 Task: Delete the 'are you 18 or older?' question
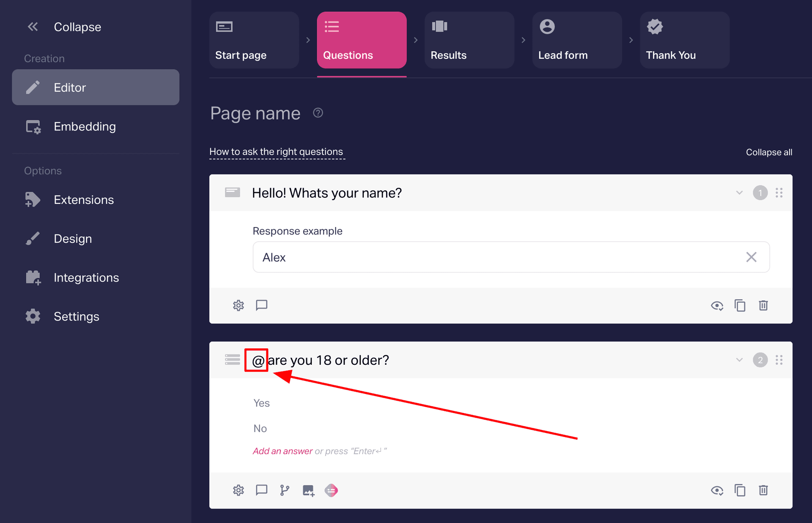pyautogui.click(x=763, y=490)
